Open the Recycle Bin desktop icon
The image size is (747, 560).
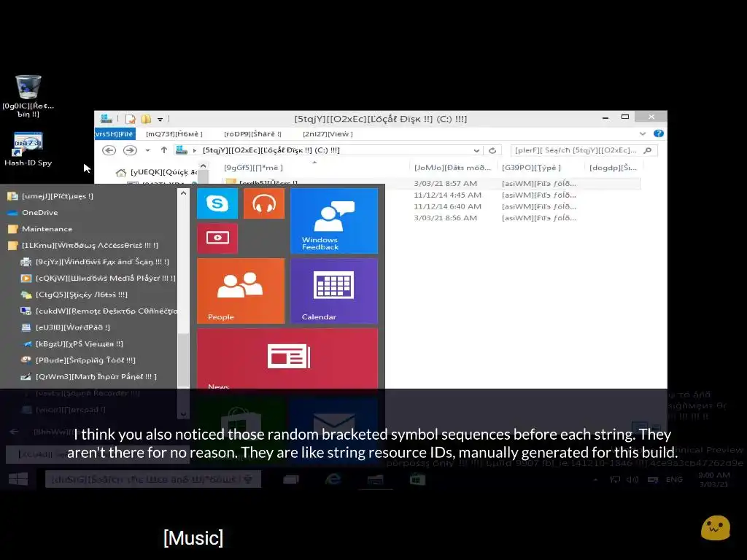point(28,96)
